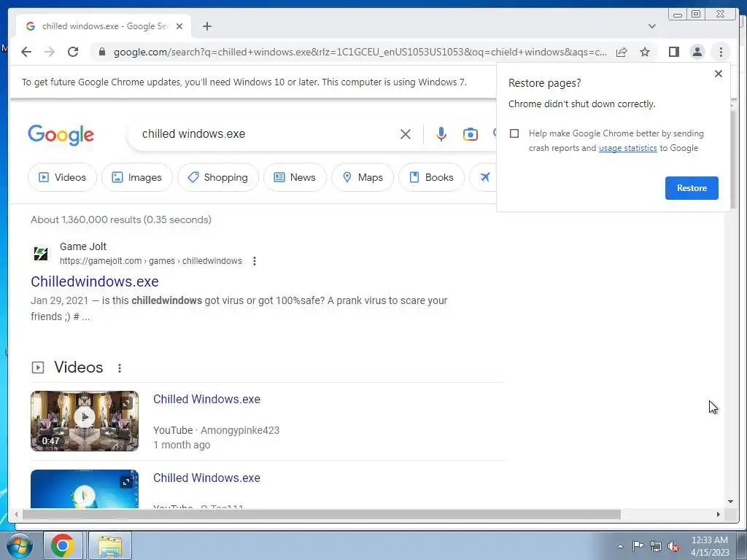Bookmark this page with the star icon

pyautogui.click(x=645, y=52)
